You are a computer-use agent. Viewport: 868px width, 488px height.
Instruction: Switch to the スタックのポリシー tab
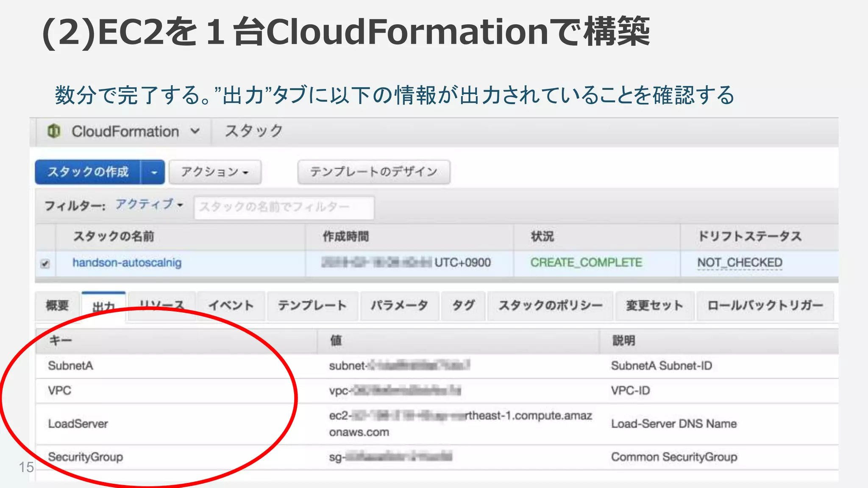tap(551, 305)
